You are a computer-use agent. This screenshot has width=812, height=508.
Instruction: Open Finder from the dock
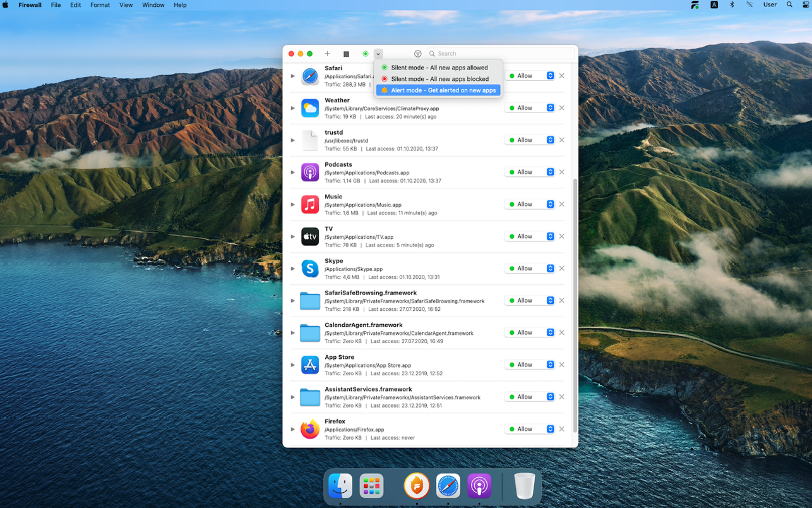point(340,486)
